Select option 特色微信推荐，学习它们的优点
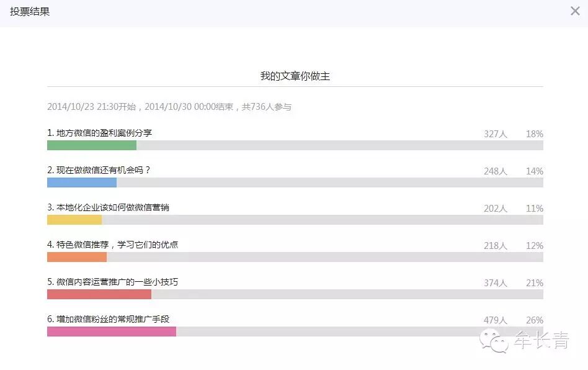588x370 pixels. 113,245
